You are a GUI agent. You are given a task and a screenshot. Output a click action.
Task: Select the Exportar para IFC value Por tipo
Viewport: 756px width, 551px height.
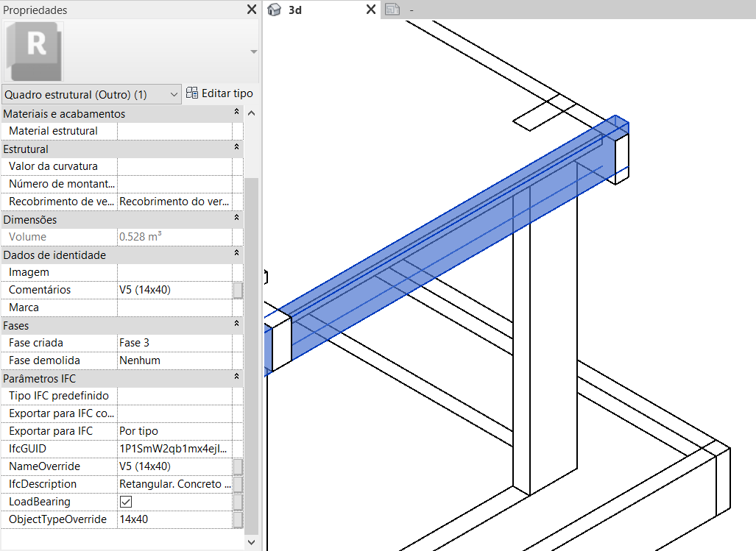coord(174,431)
